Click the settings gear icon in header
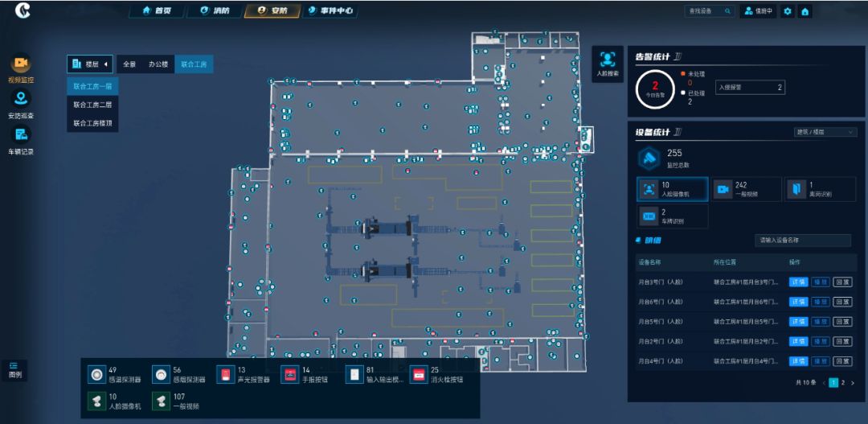Viewport: 868px width, 424px height. point(788,11)
